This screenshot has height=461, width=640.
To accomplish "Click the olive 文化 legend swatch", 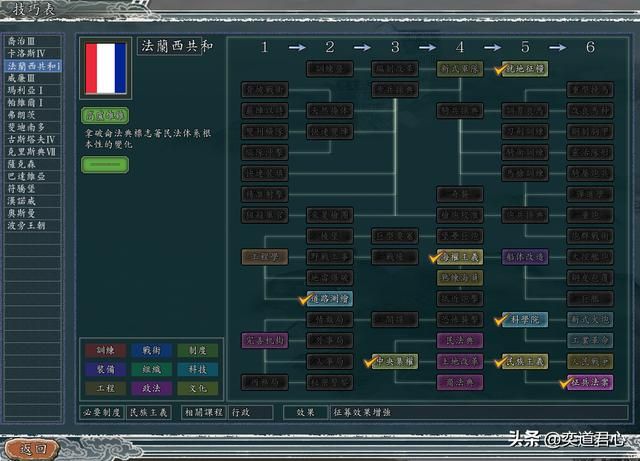I will 198,388.
